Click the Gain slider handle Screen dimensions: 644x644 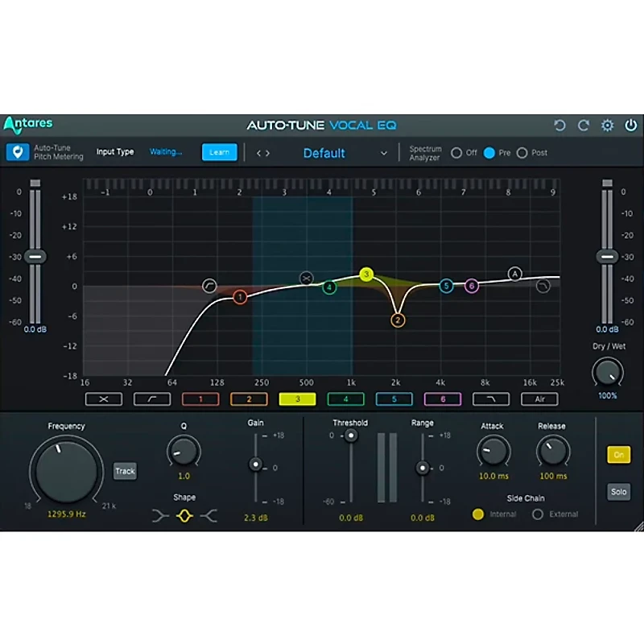point(257,465)
